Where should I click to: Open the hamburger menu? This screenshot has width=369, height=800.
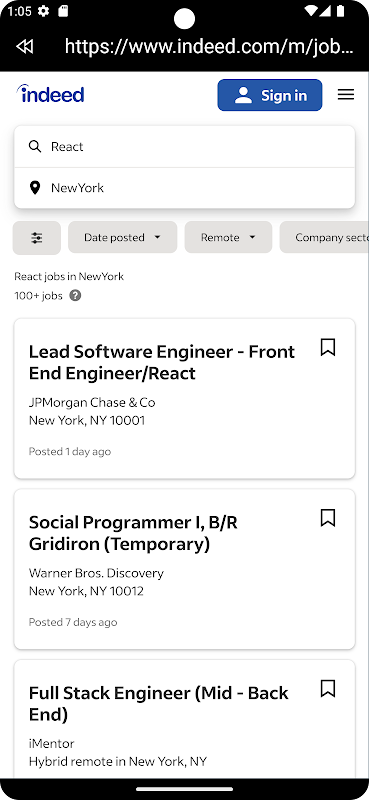346,95
